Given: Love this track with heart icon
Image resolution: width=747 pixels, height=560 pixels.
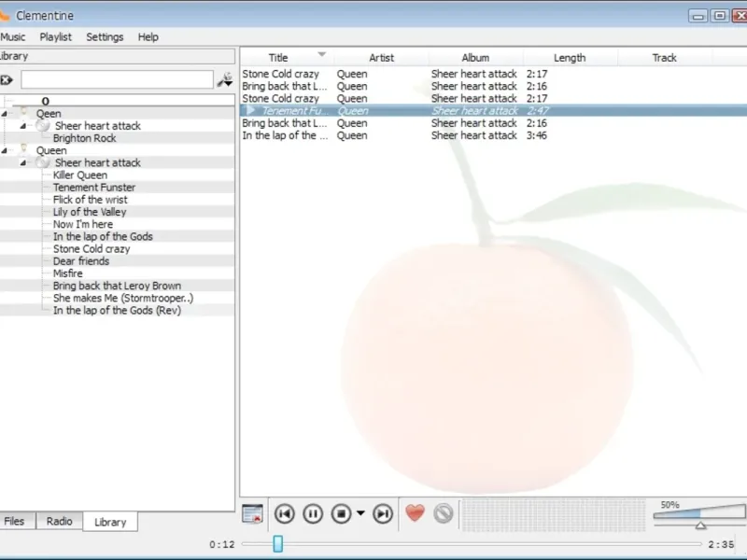Looking at the screenshot, I should click(x=415, y=513).
